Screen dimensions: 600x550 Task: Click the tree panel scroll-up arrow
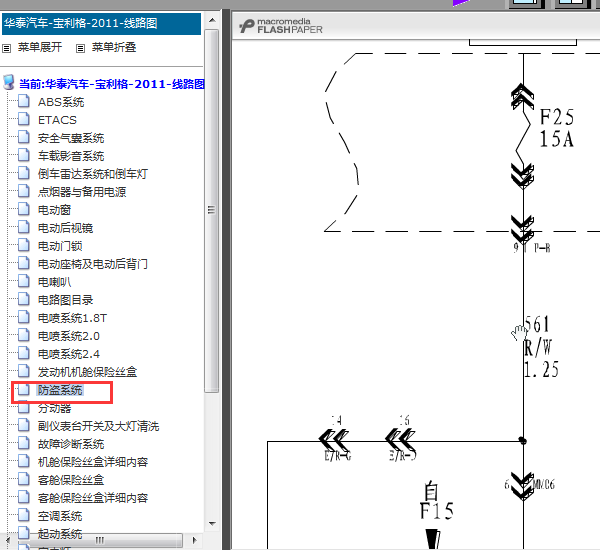212,20
